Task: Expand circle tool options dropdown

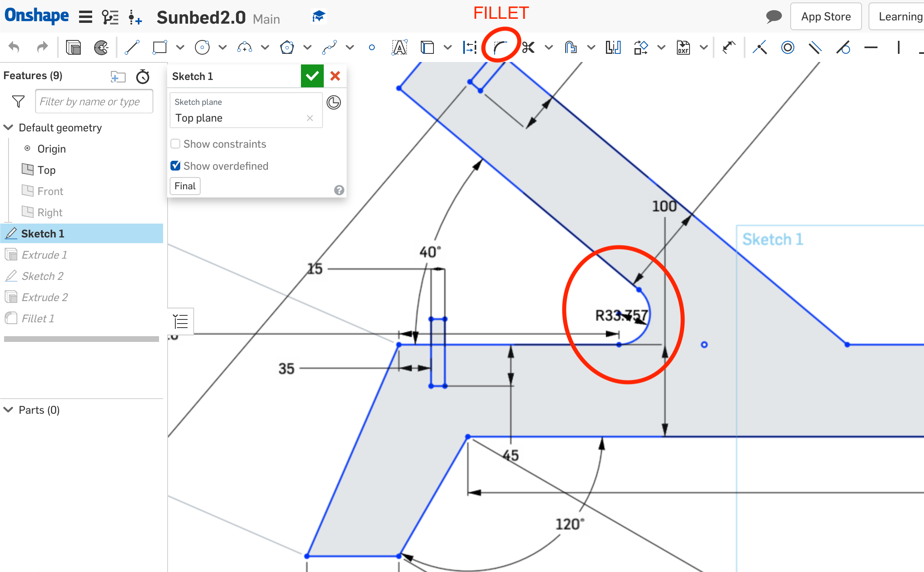Action: [x=223, y=47]
